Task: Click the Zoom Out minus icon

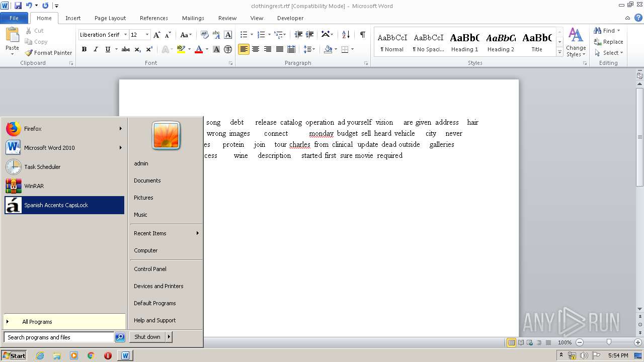Action: [579, 342]
